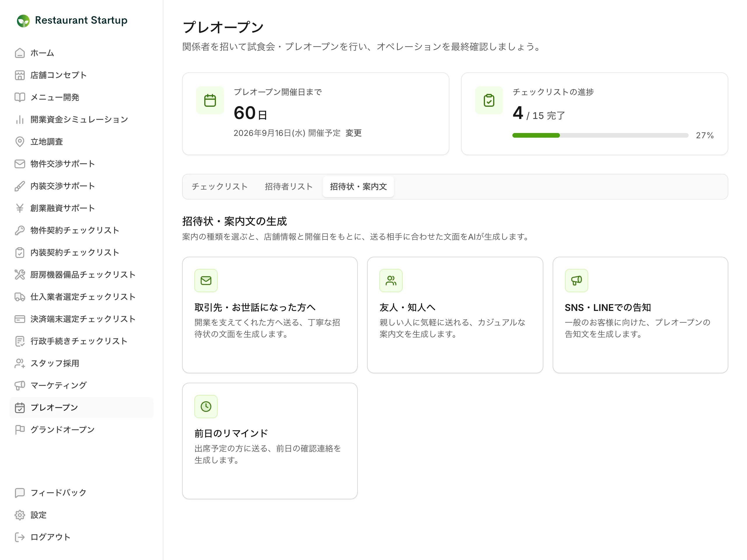Screen dimensions: 747x560
Task: Click the map pin icon for 立地調査
Action: [20, 142]
